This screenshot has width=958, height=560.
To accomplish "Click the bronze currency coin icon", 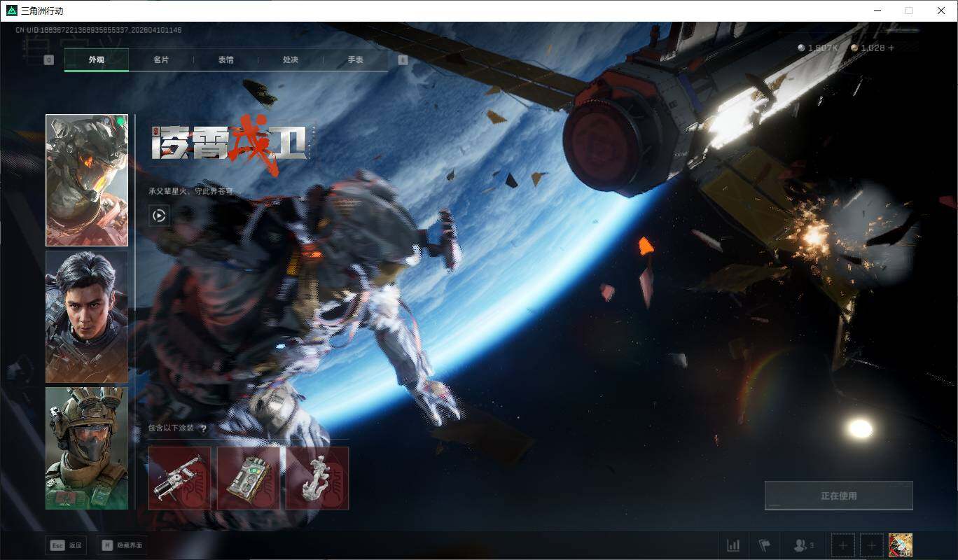I will point(854,48).
